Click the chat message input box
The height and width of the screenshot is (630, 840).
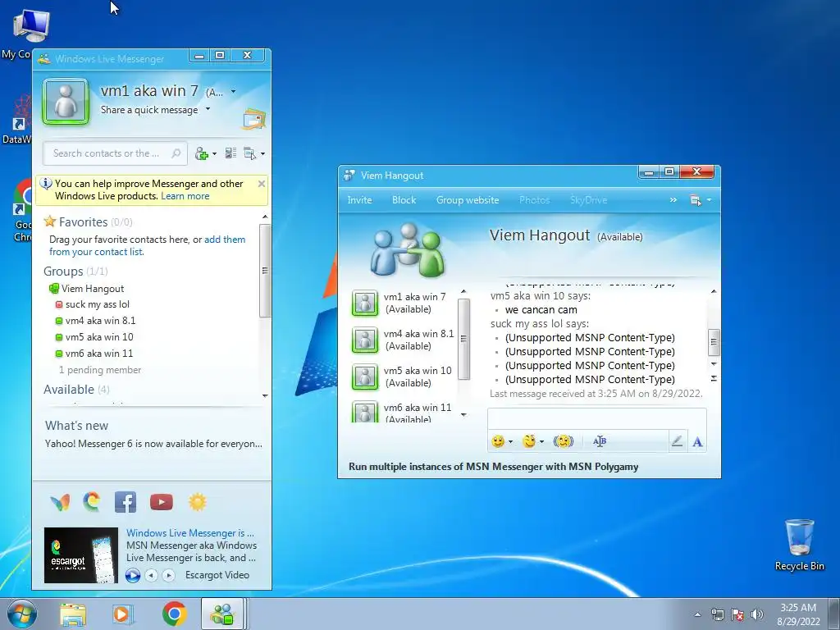[x=597, y=418]
